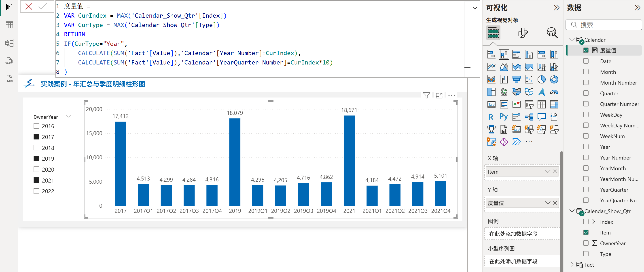The image size is (644, 272).
Task: Commit the formula with the checkmark
Action: (43, 6)
